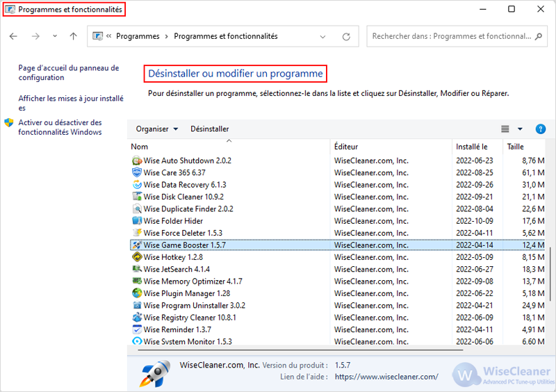556x392 pixels.
Task: Click the Programmes et fonctionnalités breadcrumb
Action: pyautogui.click(x=225, y=36)
